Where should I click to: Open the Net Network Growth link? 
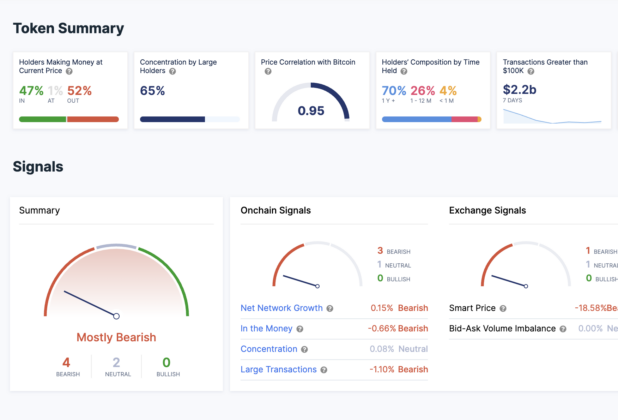point(281,308)
